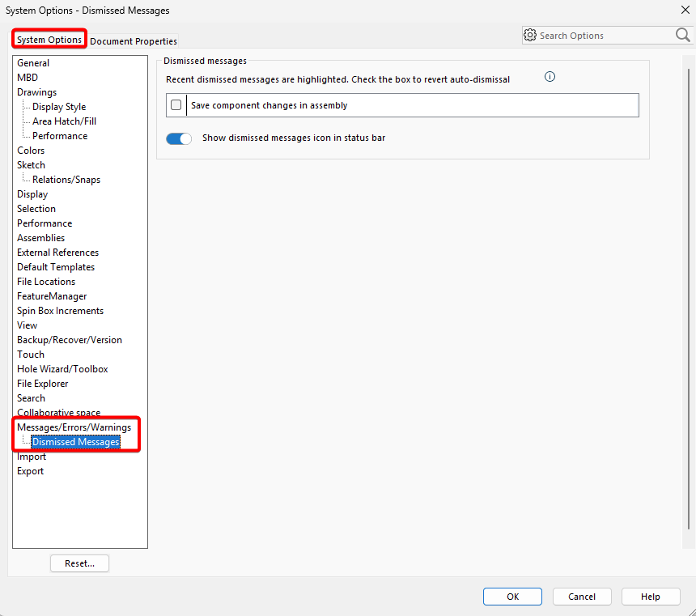
Task: Click the Reset... button
Action: 79,563
